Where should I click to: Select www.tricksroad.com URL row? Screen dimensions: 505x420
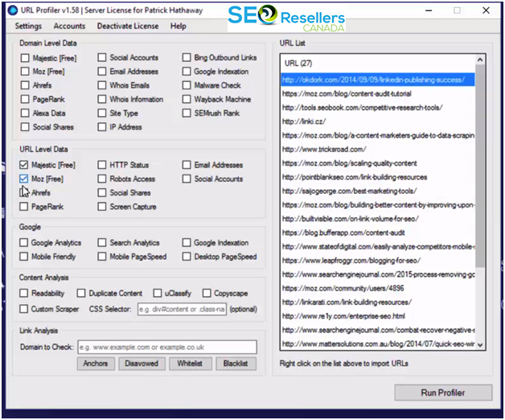point(377,149)
